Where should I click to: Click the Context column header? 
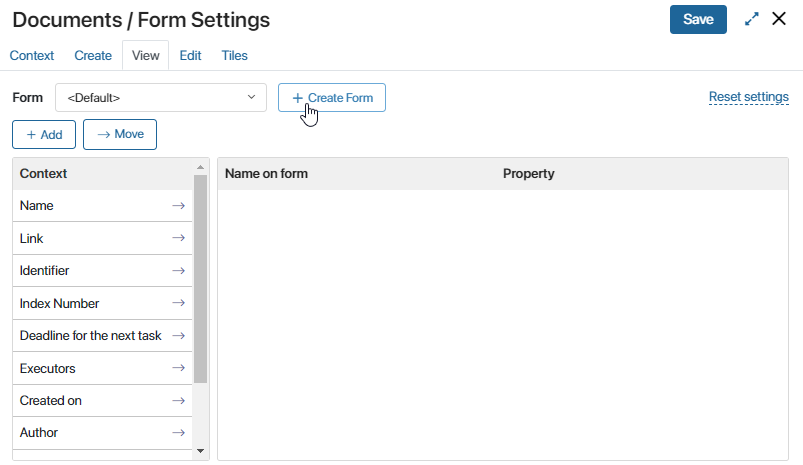[43, 174]
